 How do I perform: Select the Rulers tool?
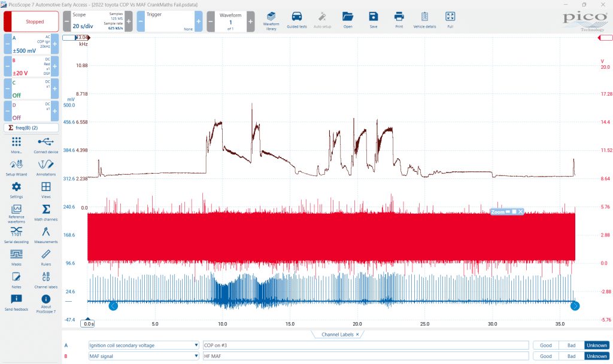pos(45,257)
